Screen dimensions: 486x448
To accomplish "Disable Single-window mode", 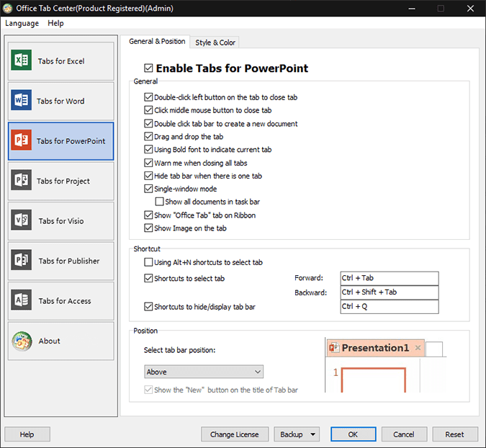I will [x=148, y=189].
